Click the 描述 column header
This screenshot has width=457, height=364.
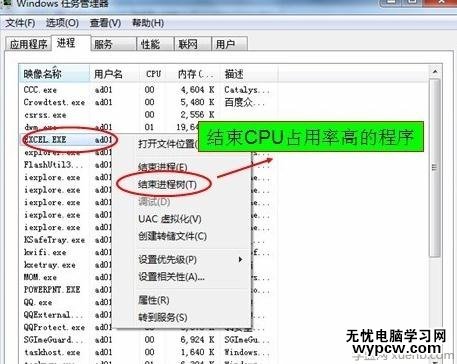click(249, 74)
